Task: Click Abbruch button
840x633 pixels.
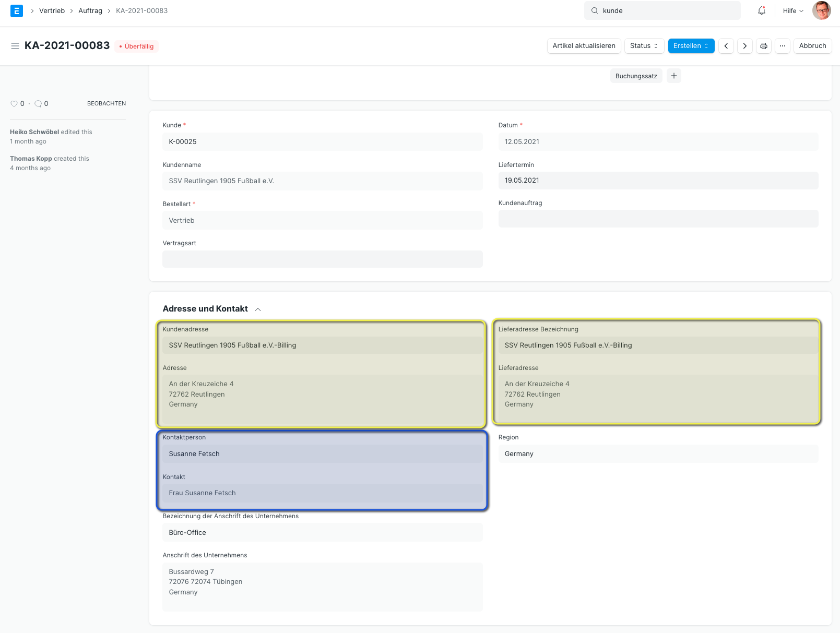Action: point(813,46)
